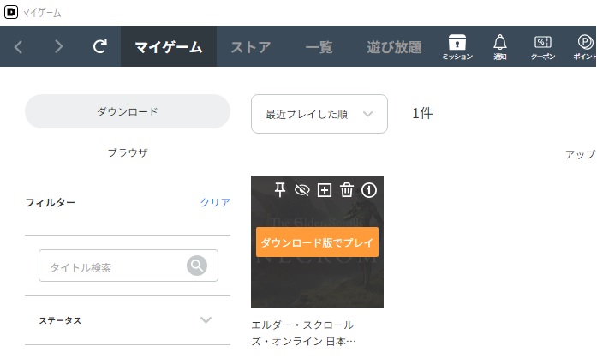The image size is (597, 364).
Task: Reload the page with refresh icon
Action: (99, 46)
